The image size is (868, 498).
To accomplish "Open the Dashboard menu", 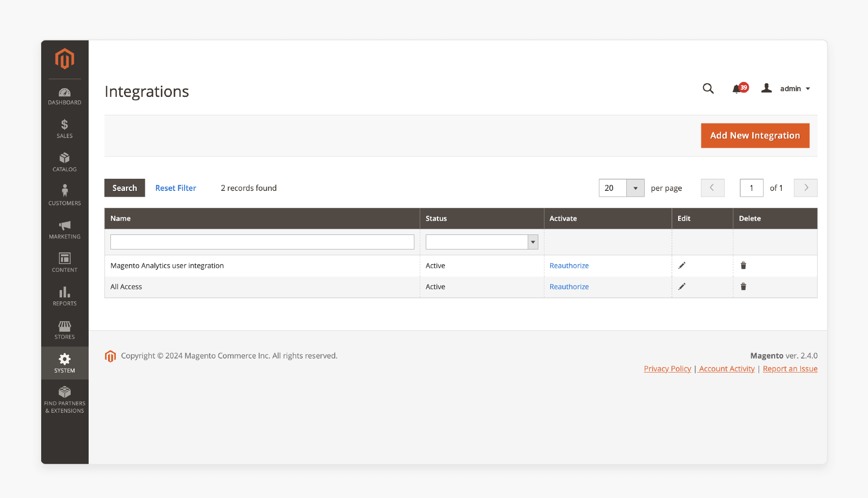I will (64, 96).
